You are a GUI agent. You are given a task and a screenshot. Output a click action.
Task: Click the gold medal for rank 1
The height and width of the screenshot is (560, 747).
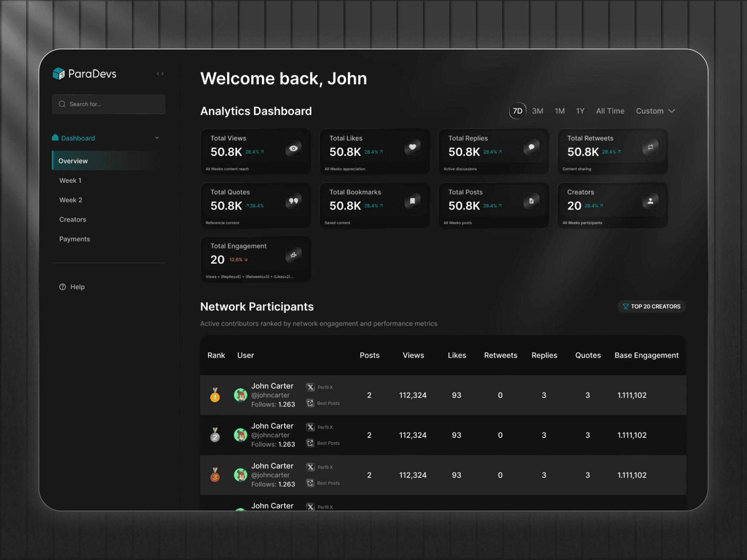215,395
